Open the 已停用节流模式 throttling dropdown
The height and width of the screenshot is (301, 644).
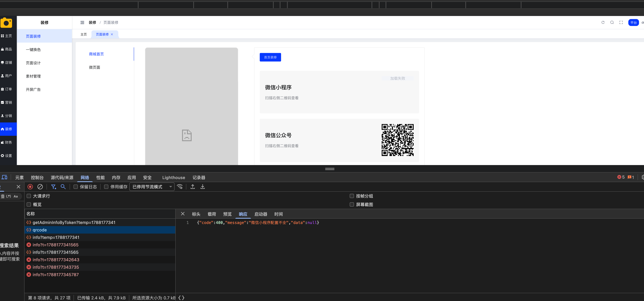(x=152, y=187)
